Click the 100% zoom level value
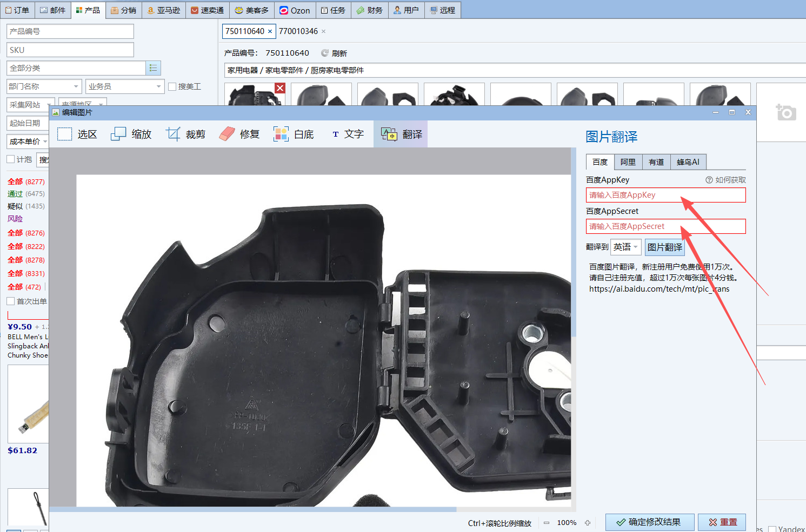806x532 pixels. click(x=567, y=523)
